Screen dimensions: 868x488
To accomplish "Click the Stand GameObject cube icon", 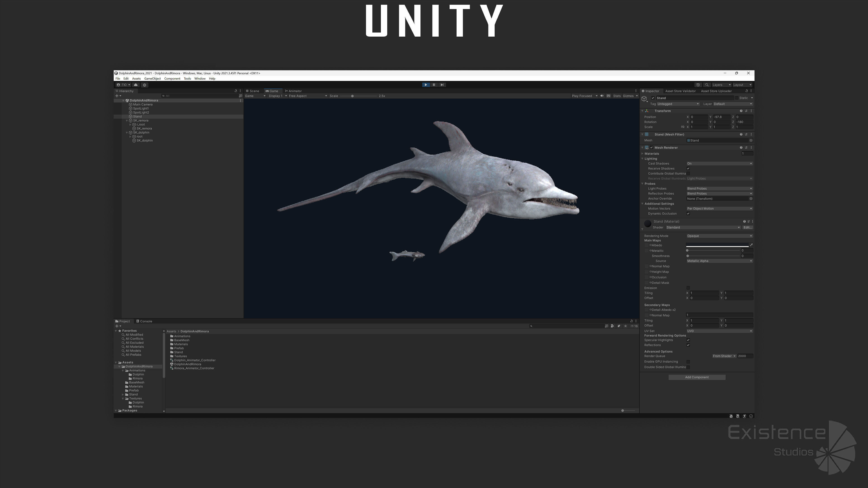I will tap(644, 99).
